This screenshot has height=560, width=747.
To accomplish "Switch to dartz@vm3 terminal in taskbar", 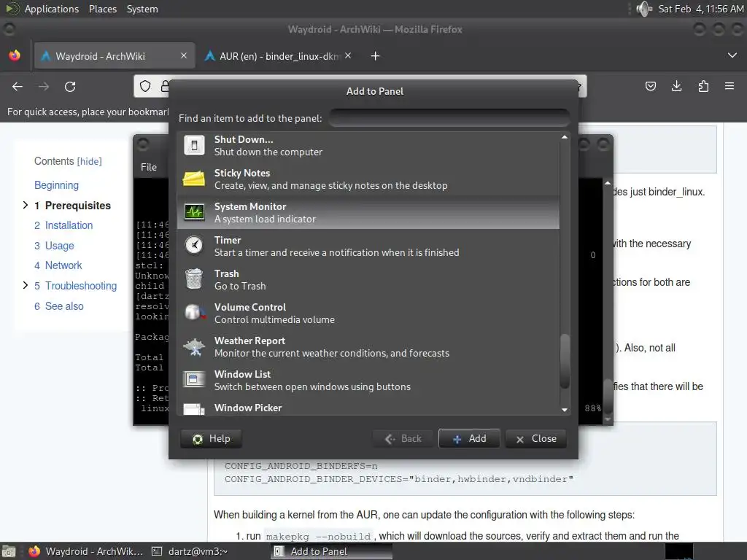I will point(190,551).
